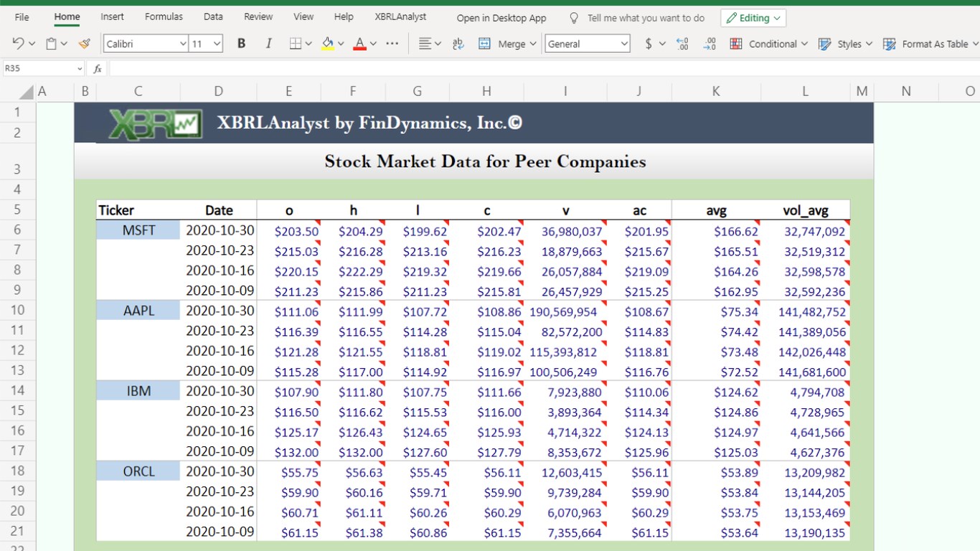Switch to the Insert tab
The height and width of the screenshot is (551, 980).
pyautogui.click(x=112, y=17)
